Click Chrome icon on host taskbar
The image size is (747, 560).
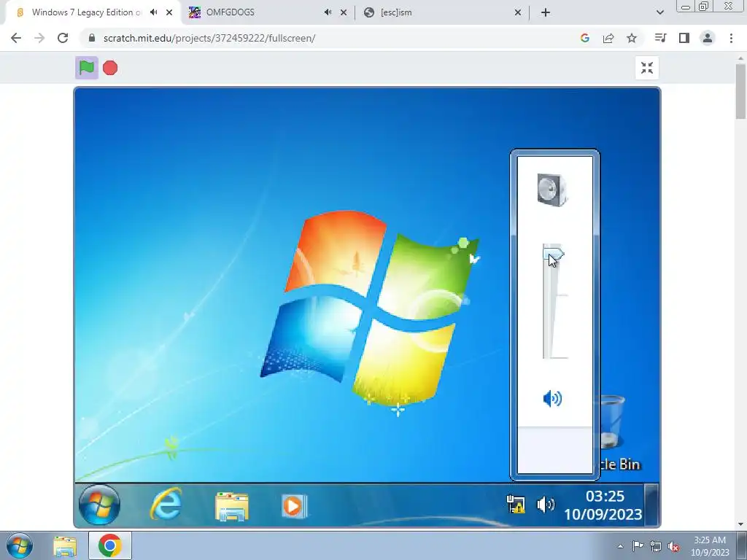(x=110, y=545)
